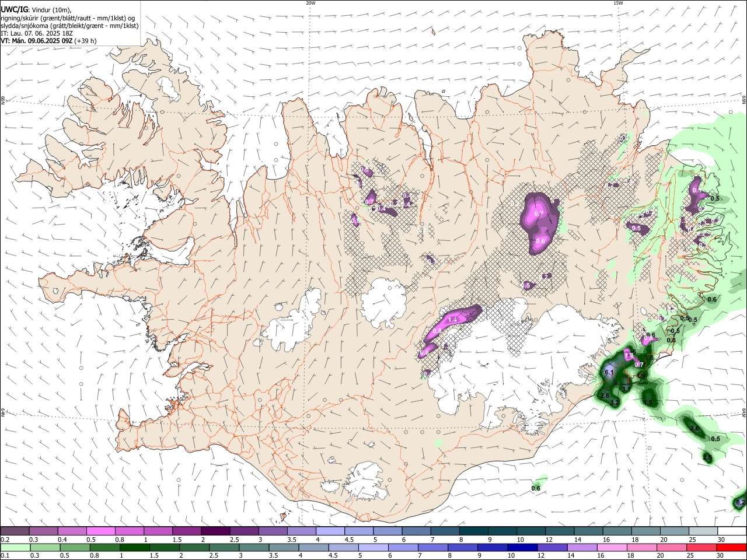Pick pale lavender 4 swatch in upper scale
747x560 pixels.
[x=330, y=531]
